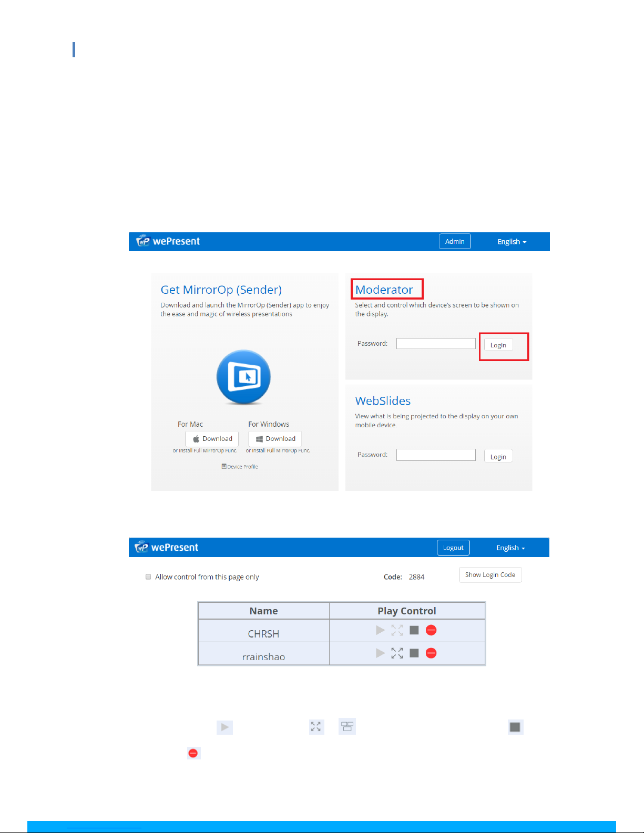
Task: Click the Login button in the WebSlides panel
Action: tap(498, 457)
